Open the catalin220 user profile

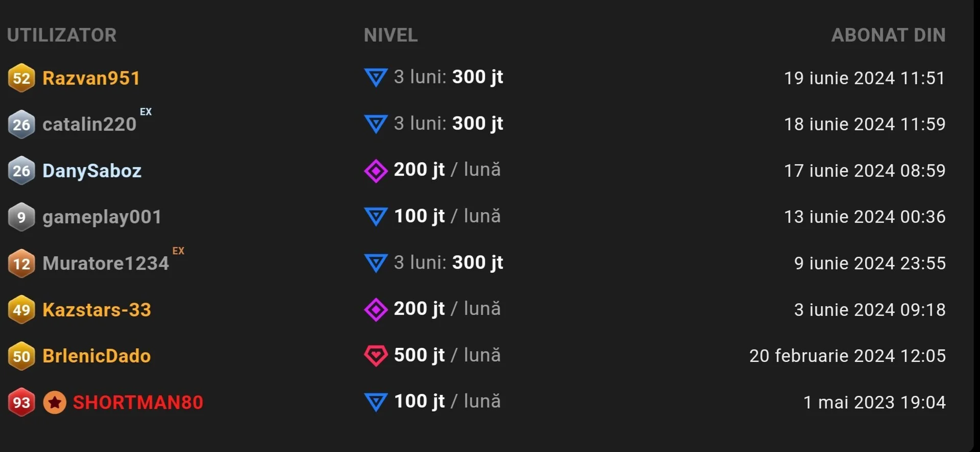[89, 124]
